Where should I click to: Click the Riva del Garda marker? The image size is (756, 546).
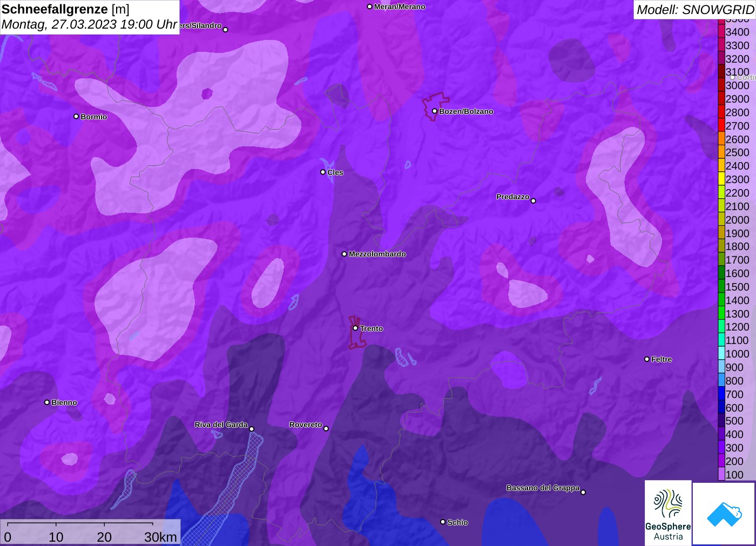(x=252, y=429)
